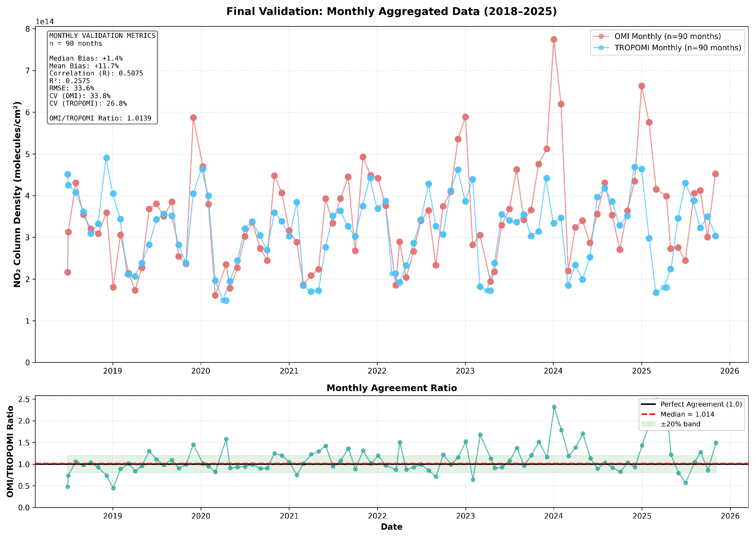Screen dimensions: 756x536
Task: Click the OMI/TROPOMI Ratio value in metrics box
Action: [139, 119]
